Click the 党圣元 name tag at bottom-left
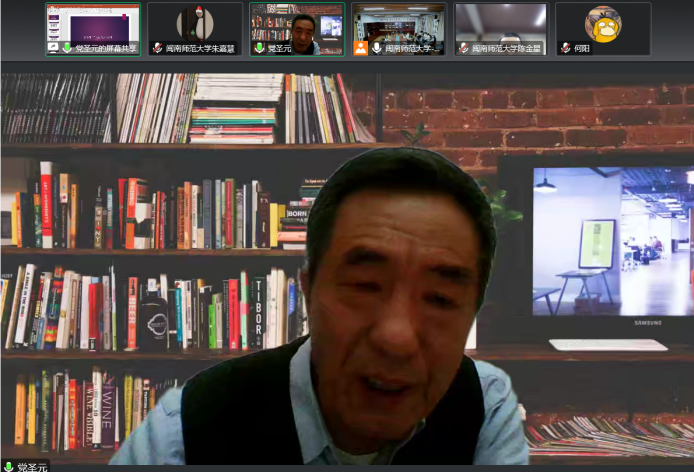 (31, 466)
